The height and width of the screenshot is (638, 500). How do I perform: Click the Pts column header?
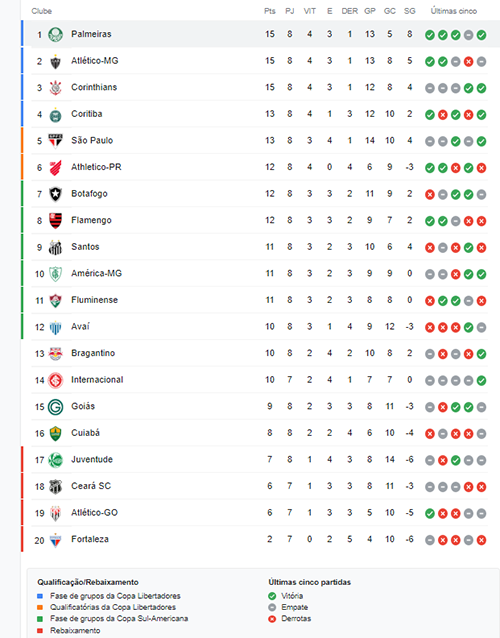(270, 11)
